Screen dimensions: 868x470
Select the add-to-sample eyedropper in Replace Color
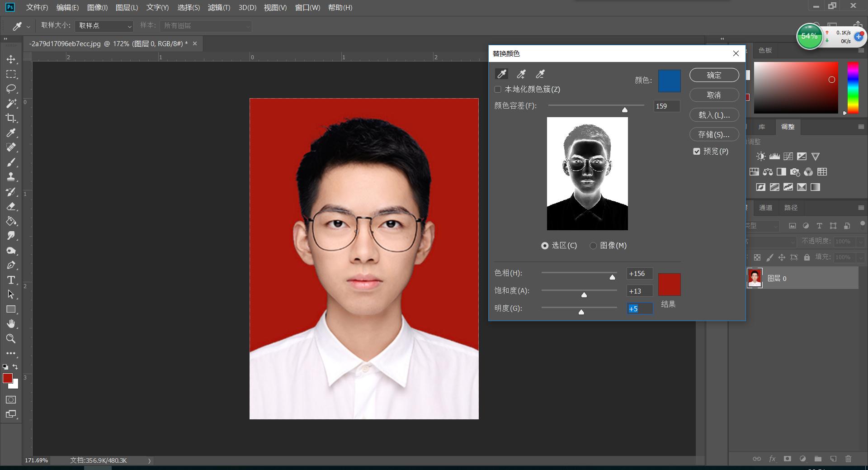pyautogui.click(x=520, y=74)
